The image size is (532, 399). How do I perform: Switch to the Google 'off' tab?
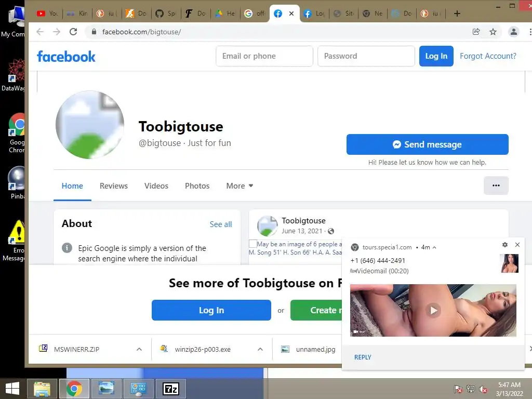[255, 14]
